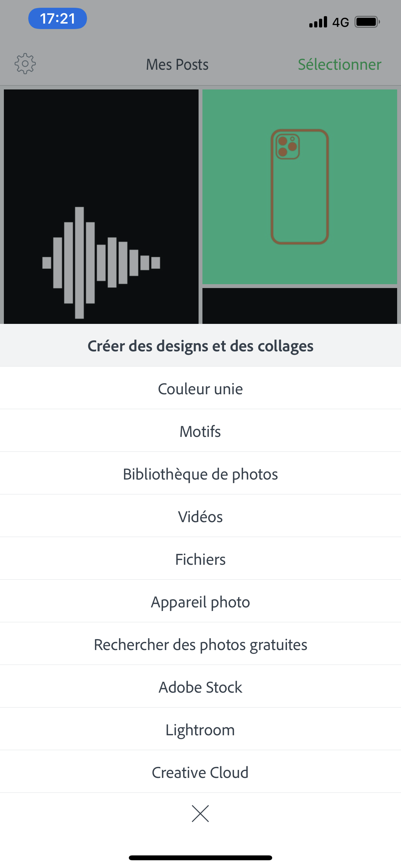Open Fichiers source
The image size is (401, 868).
200,559
